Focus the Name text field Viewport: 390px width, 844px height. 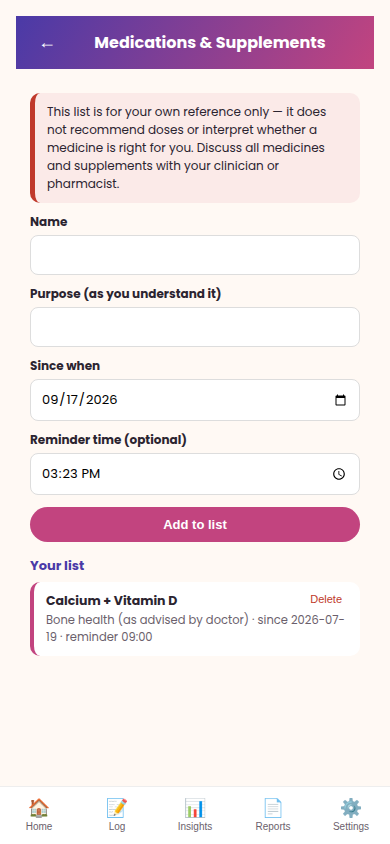coord(195,255)
